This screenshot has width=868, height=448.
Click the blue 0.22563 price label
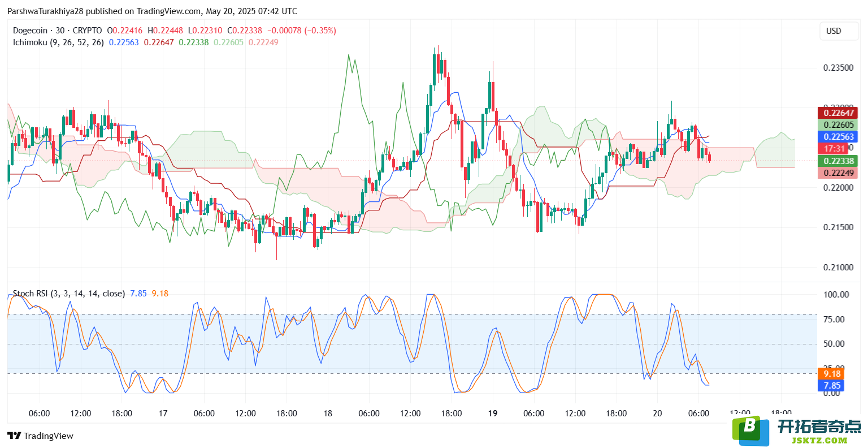click(838, 137)
